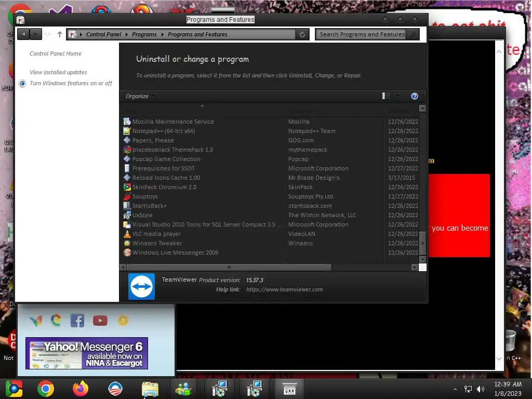The width and height of the screenshot is (532, 399).
Task: Click MSN butterfly icon in messenger window
Action: 36,321
